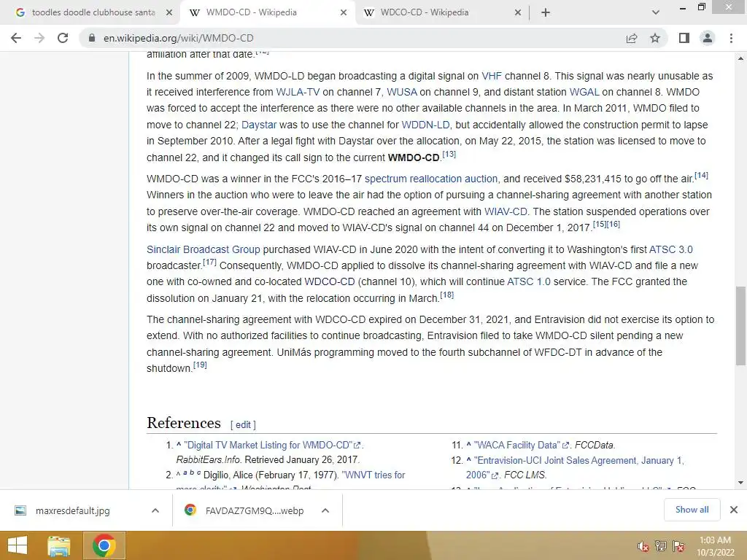This screenshot has height=560, width=747.
Task: Expand options for maxresdefault.jpg download
Action: [x=155, y=510]
